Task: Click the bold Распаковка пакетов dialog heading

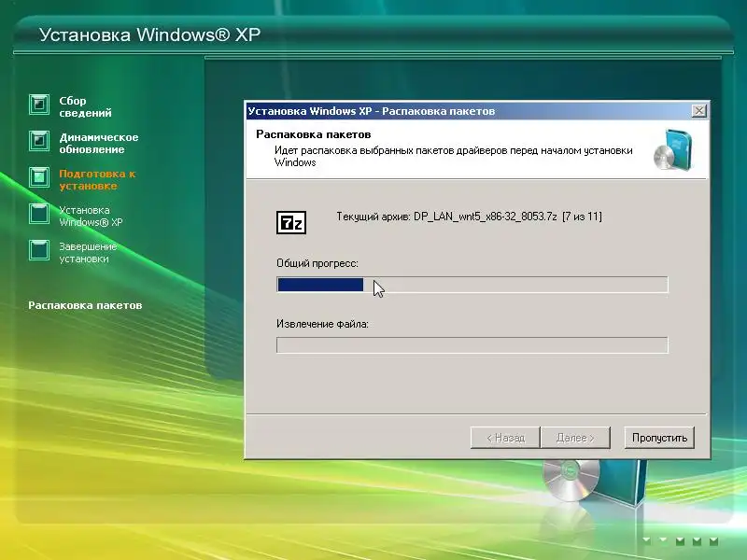Action: (x=314, y=134)
